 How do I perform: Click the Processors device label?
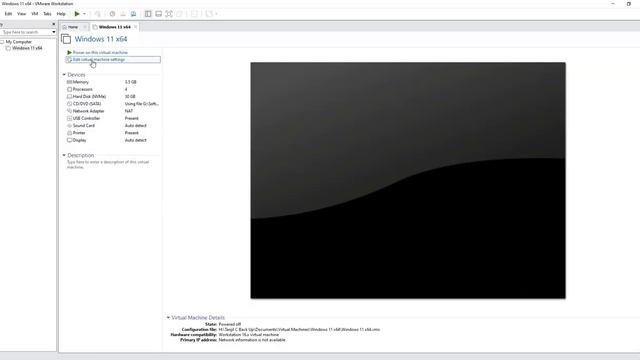tap(82, 89)
